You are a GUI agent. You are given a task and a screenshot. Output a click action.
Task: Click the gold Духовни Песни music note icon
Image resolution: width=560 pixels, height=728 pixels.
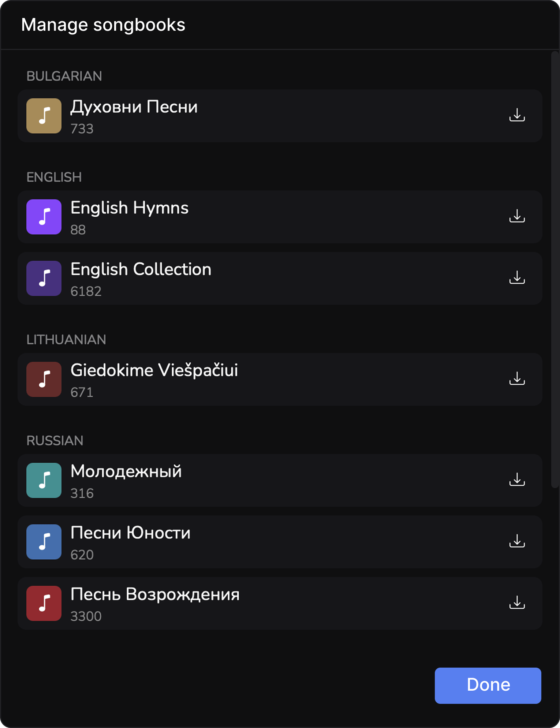point(44,116)
